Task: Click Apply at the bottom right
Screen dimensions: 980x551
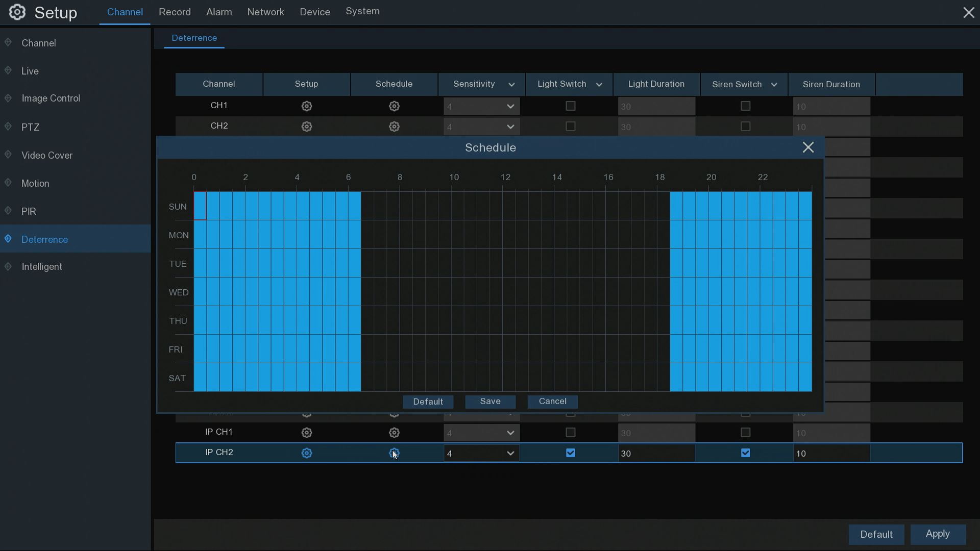Action: pyautogui.click(x=938, y=534)
